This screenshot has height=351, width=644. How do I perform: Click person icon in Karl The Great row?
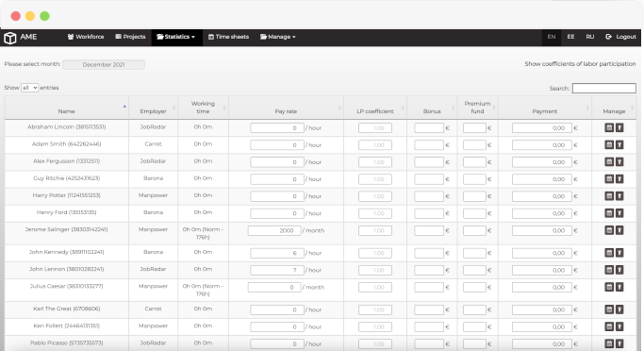click(619, 309)
